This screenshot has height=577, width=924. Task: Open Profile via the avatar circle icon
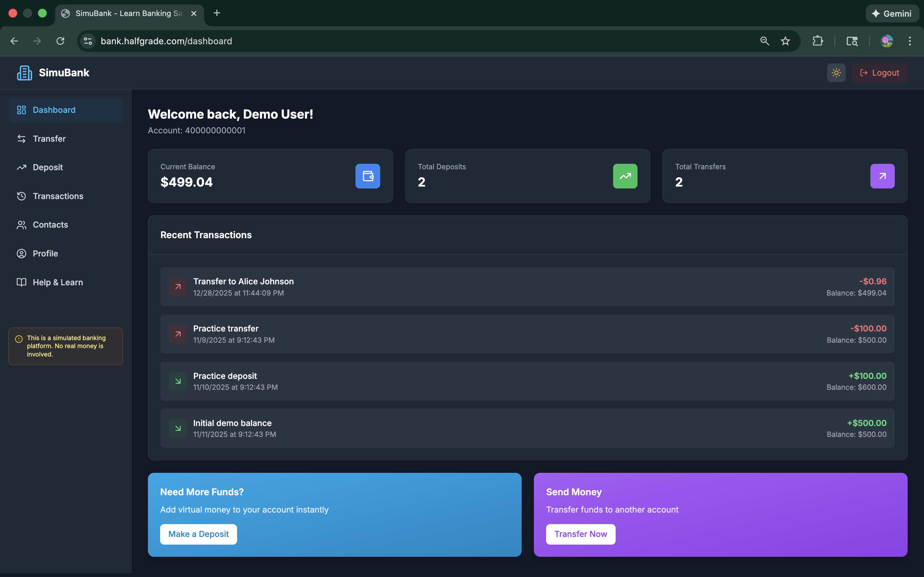21,253
